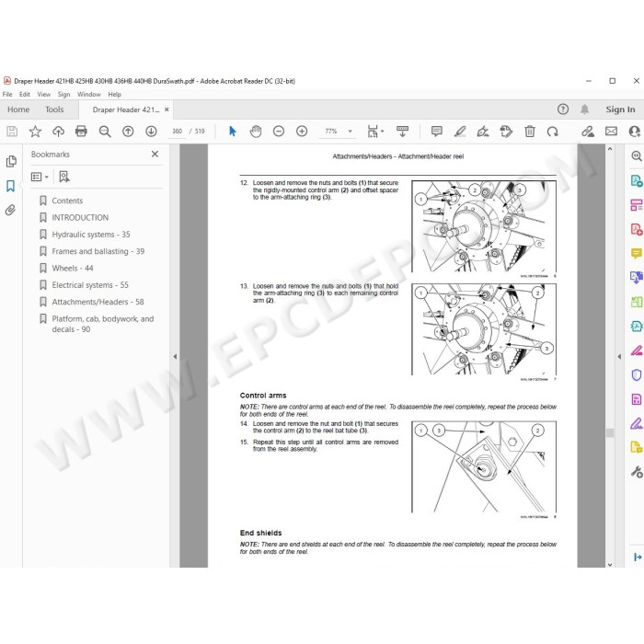Open the Export PDF tool in sidebar

[637, 180]
